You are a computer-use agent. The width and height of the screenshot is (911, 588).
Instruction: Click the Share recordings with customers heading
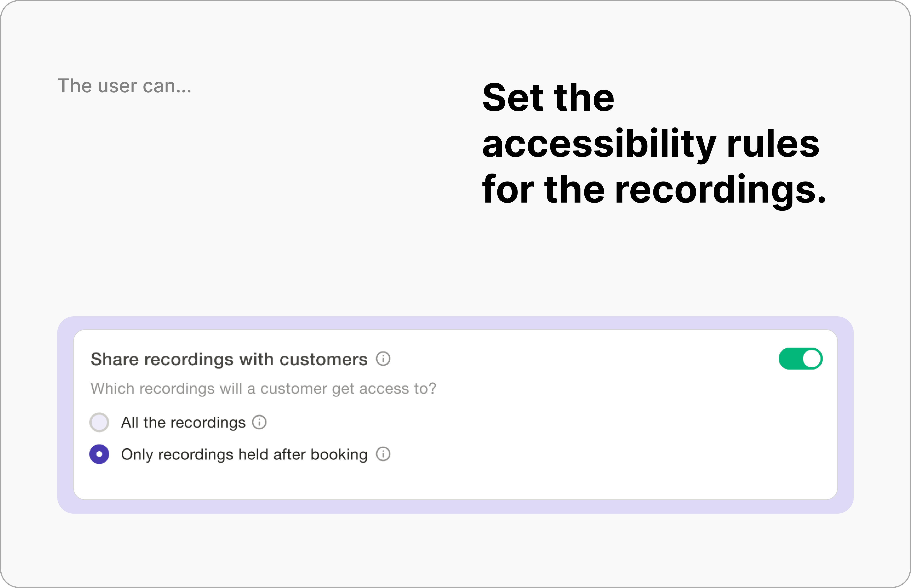[x=229, y=359]
